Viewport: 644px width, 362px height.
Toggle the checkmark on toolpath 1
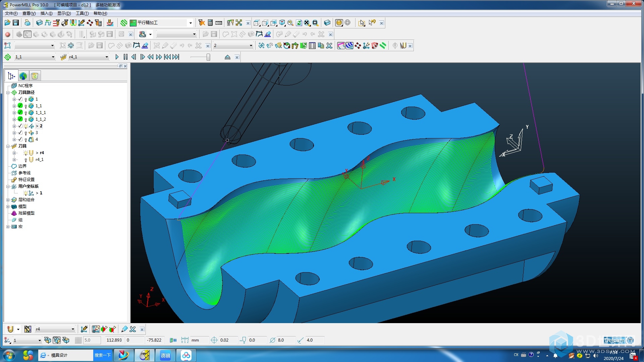(20, 99)
